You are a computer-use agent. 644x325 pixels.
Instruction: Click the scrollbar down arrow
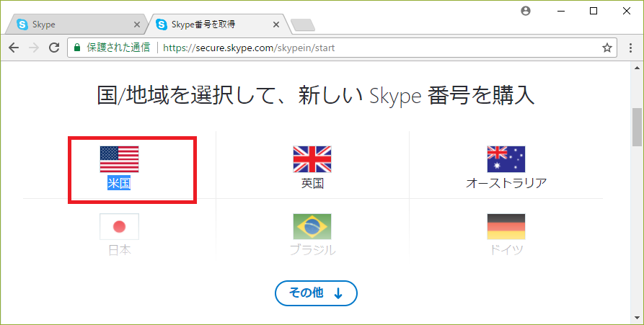click(x=637, y=318)
